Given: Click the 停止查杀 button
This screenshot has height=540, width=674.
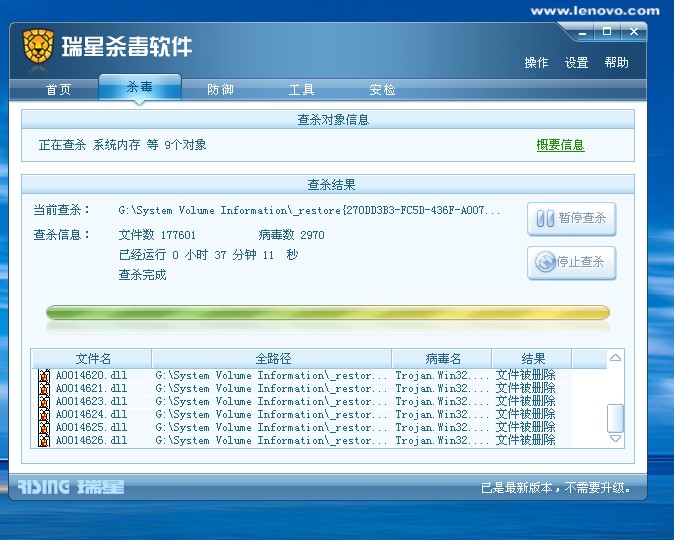Looking at the screenshot, I should (x=572, y=262).
